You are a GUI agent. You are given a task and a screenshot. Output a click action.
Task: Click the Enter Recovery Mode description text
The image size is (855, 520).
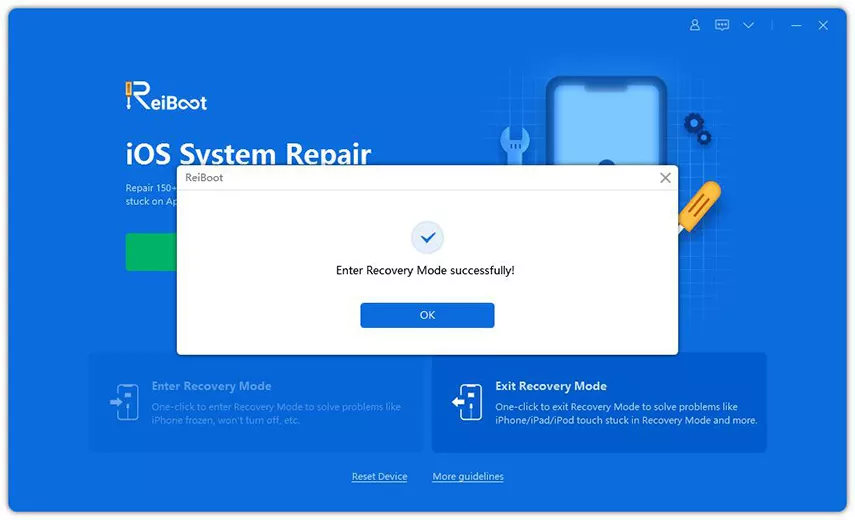click(276, 413)
